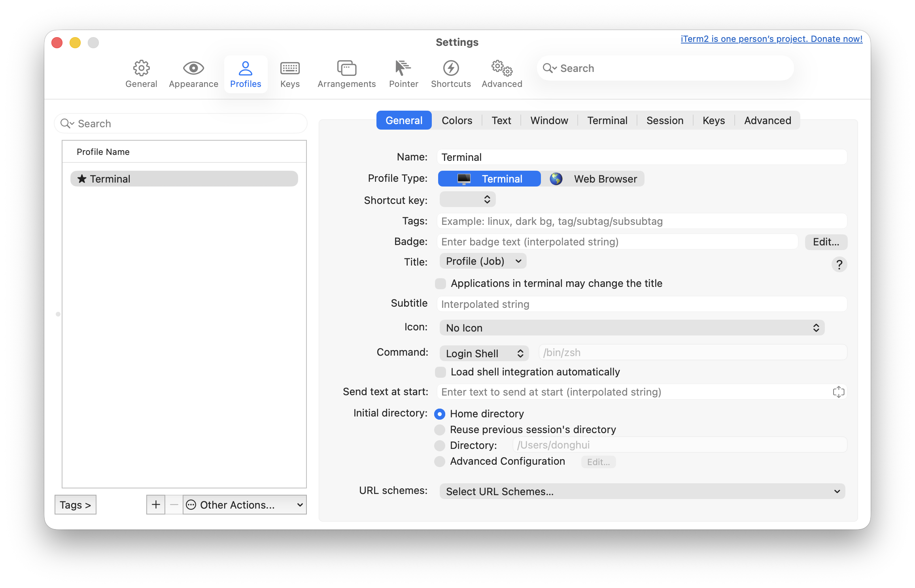
Task: Select the profile General tab
Action: pos(404,120)
